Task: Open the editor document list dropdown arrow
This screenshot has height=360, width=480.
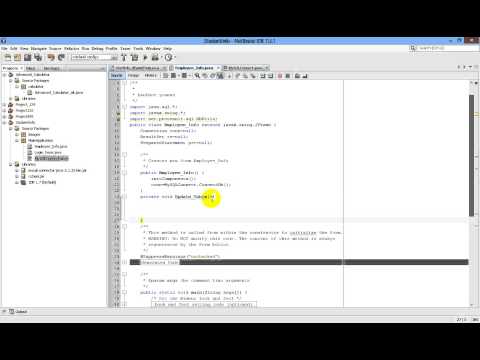Action: coord(470,67)
